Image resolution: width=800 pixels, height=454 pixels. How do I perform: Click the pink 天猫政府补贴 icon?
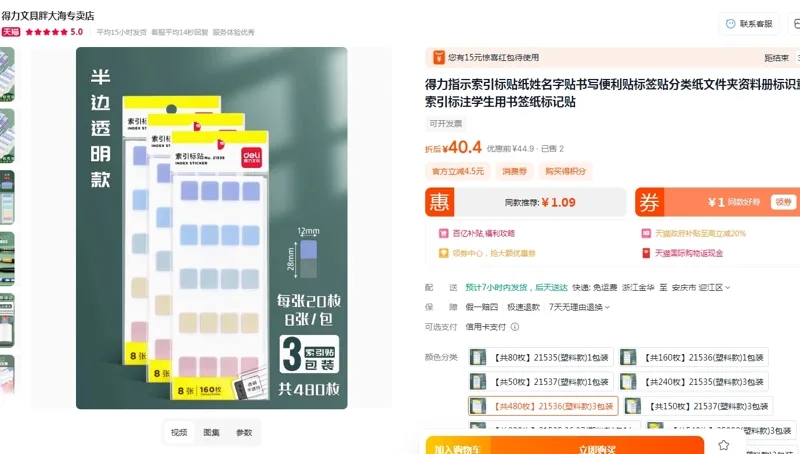[646, 233]
